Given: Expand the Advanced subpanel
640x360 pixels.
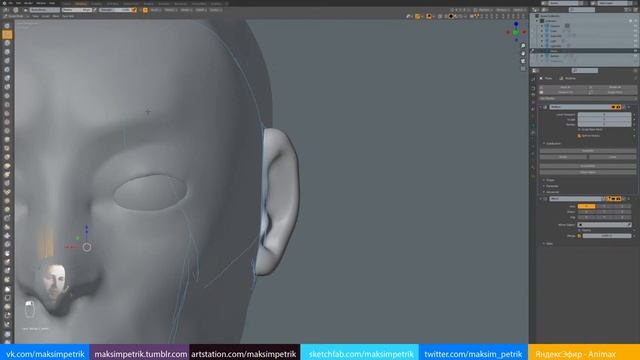Looking at the screenshot, I should pos(544,192).
